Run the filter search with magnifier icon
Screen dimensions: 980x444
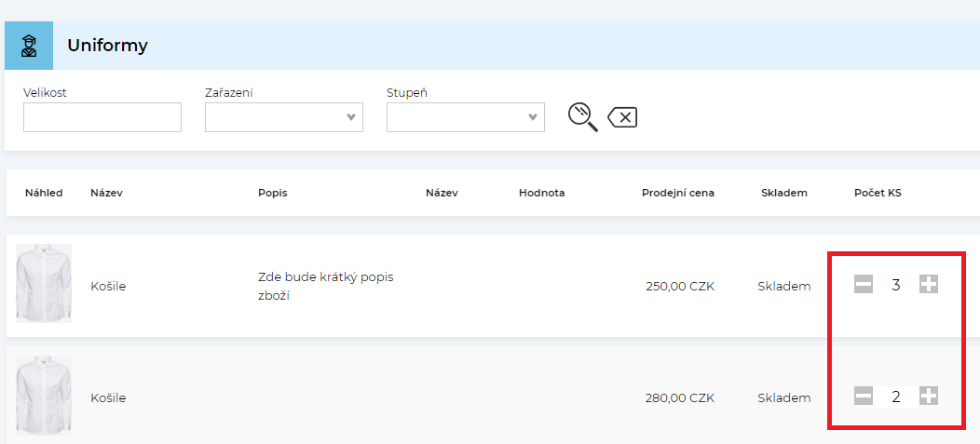coord(582,117)
